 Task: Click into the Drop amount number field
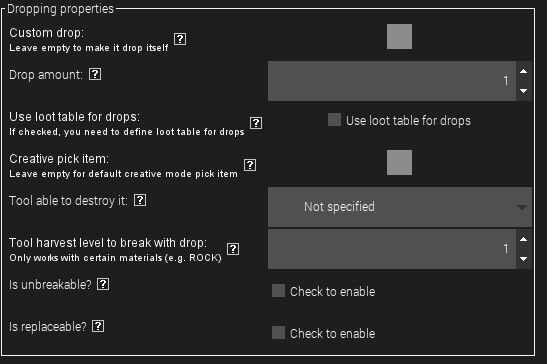392,81
